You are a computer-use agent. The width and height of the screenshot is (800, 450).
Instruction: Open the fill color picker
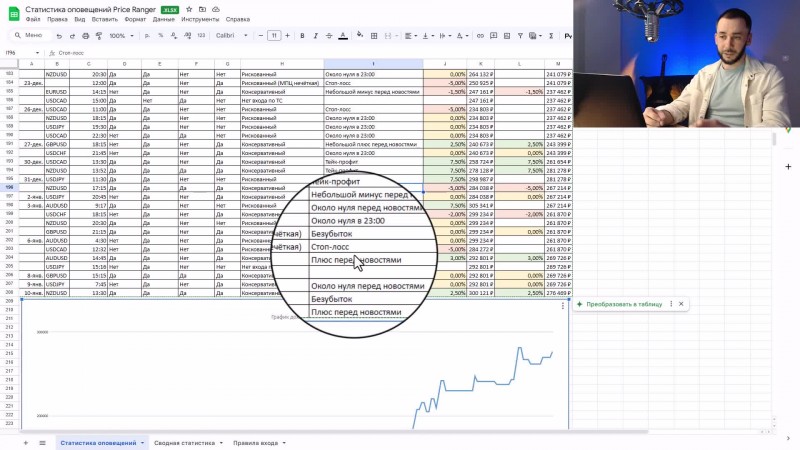[360, 36]
